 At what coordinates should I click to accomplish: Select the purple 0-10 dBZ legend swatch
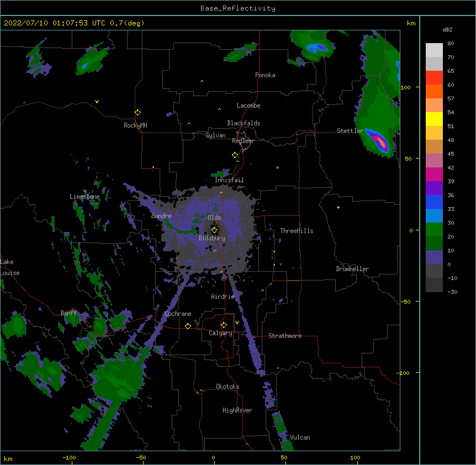coord(434,257)
